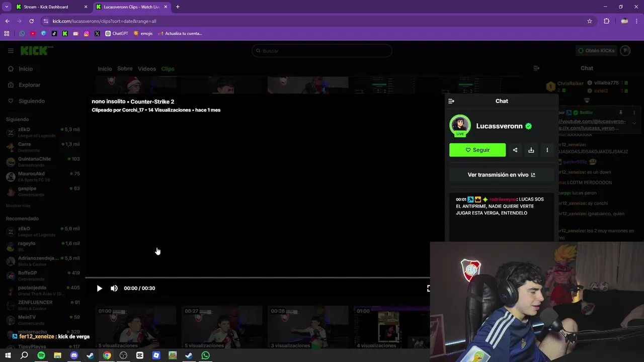Open the X bookmark
Viewport: 644px width, 362px height.
tap(97, 34)
